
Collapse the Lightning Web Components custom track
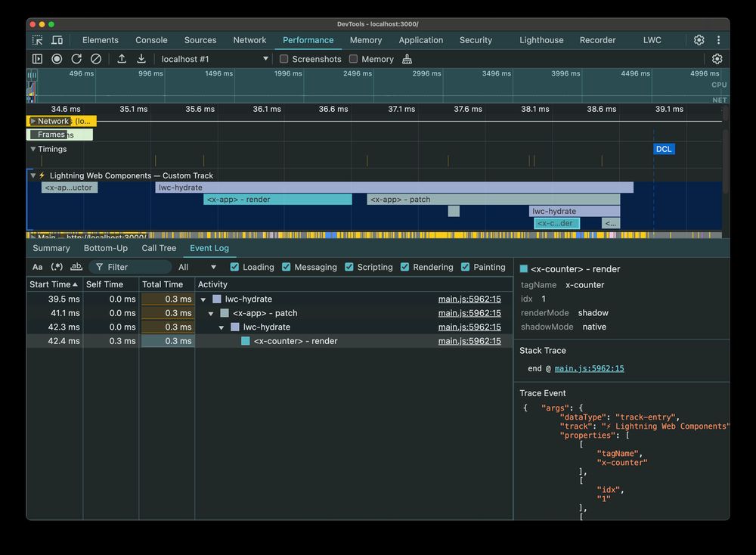point(33,175)
